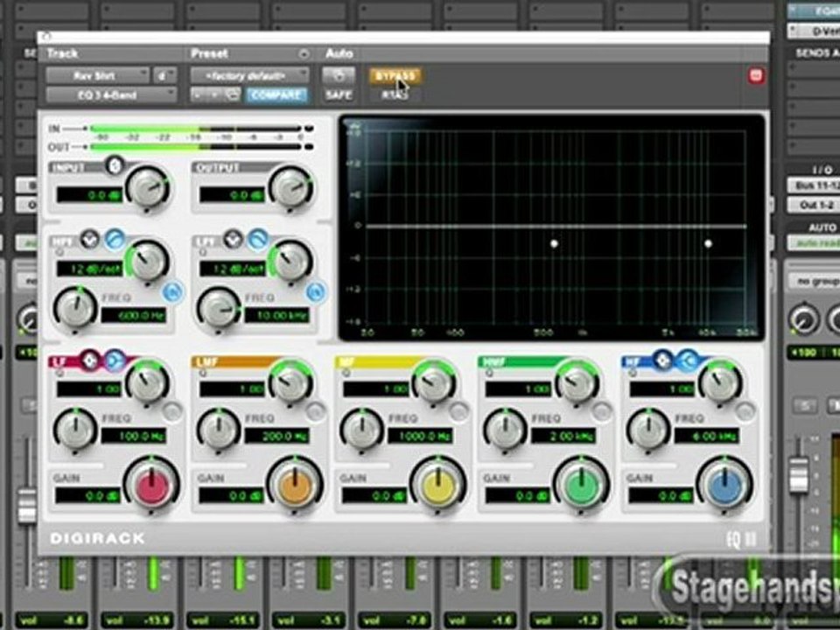Click the MF 1000.0 Hz frequency field

[x=420, y=436]
